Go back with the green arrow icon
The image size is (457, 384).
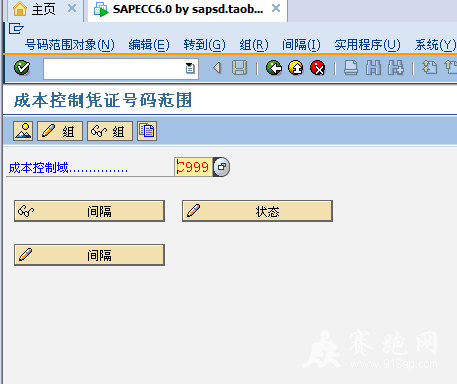(274, 68)
